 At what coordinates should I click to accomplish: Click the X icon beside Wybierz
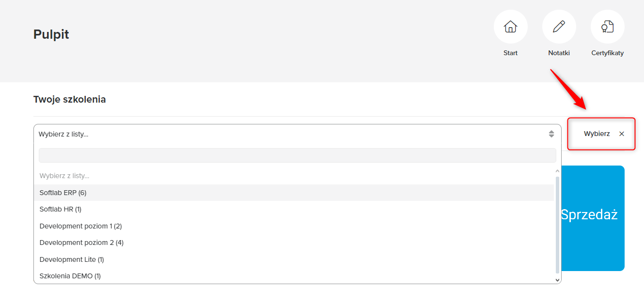(622, 134)
